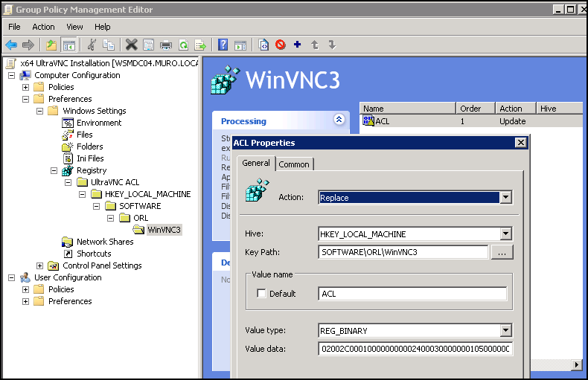Image resolution: width=588 pixels, height=380 pixels.
Task: Click the Refresh toolbar icon
Action: (183, 45)
